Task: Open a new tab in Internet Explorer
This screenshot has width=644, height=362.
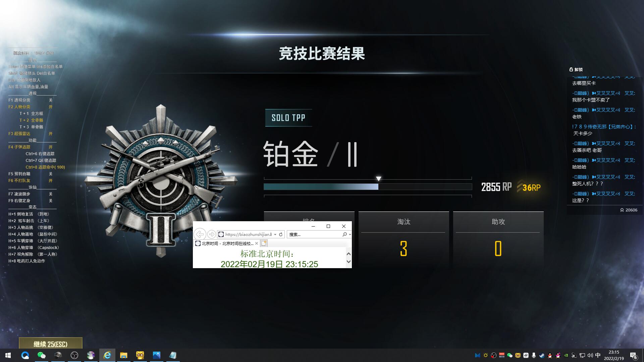Action: coord(264,243)
